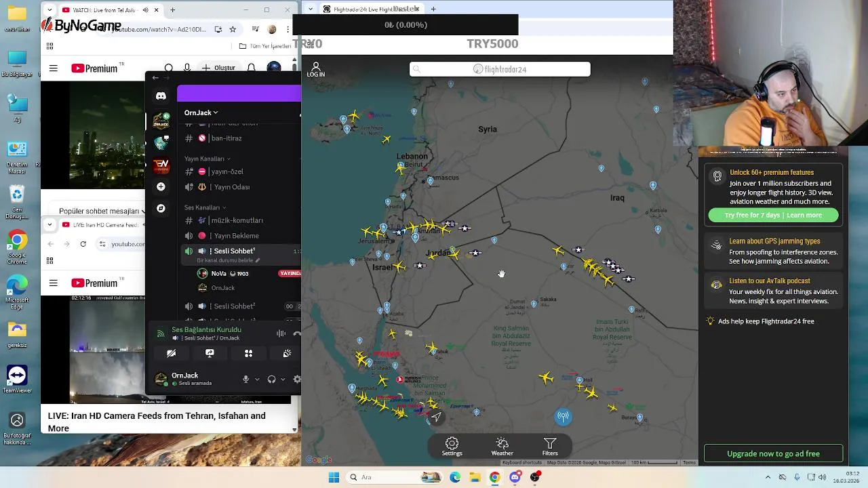This screenshot has height=488, width=868.
Task: Open the Windows Start menu
Action: click(x=334, y=477)
